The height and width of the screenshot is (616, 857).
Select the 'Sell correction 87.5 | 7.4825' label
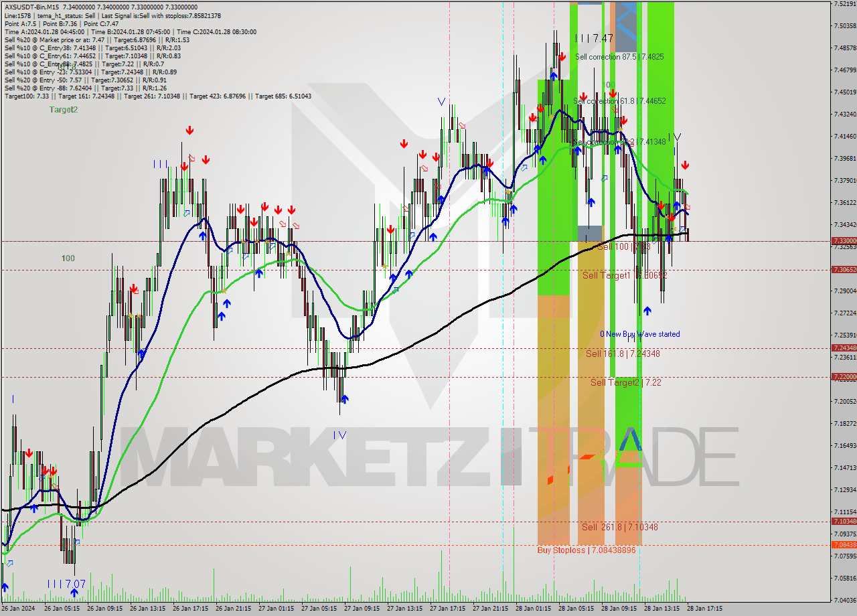619,57
